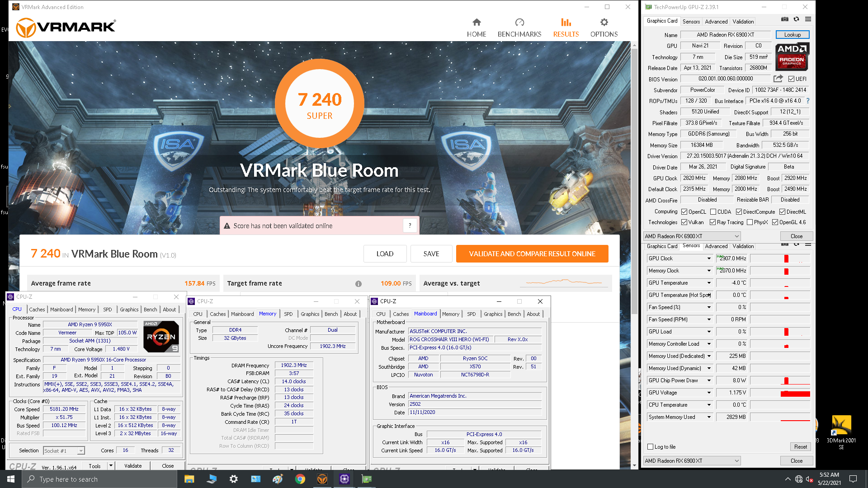The height and width of the screenshot is (488, 868).
Task: Open Settings gear in taskbar
Action: (233, 479)
